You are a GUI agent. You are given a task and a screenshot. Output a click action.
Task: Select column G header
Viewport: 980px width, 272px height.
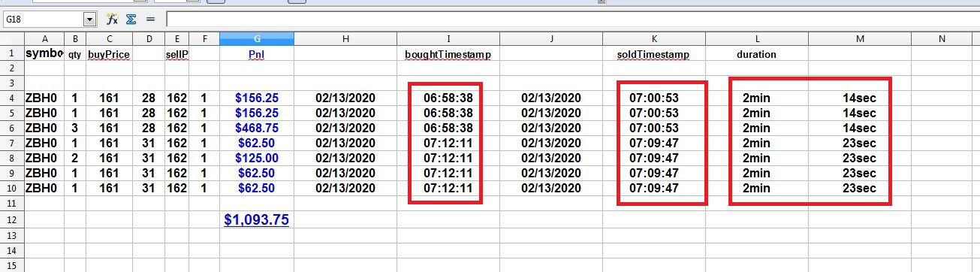coord(257,38)
